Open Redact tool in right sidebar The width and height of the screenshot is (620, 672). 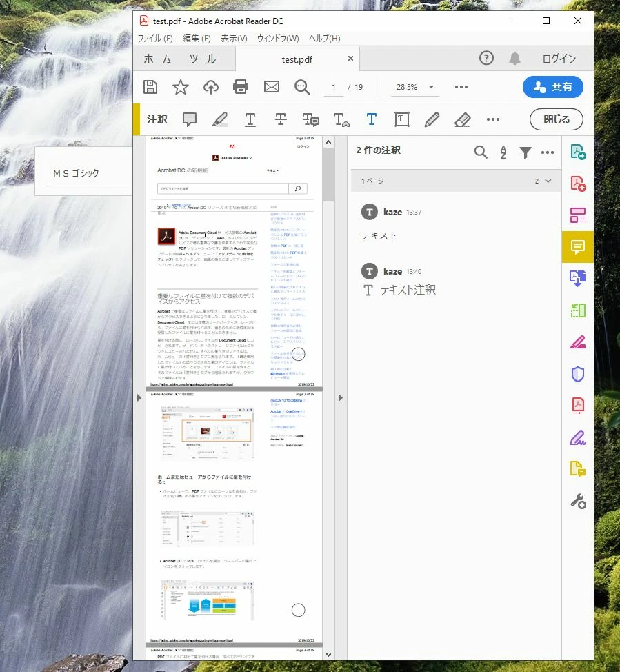click(x=578, y=342)
